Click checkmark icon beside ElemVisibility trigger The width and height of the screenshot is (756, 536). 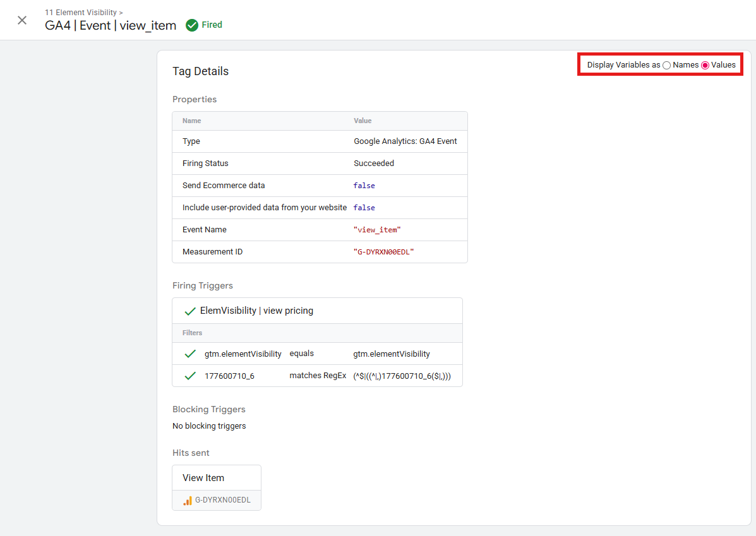pyautogui.click(x=190, y=311)
